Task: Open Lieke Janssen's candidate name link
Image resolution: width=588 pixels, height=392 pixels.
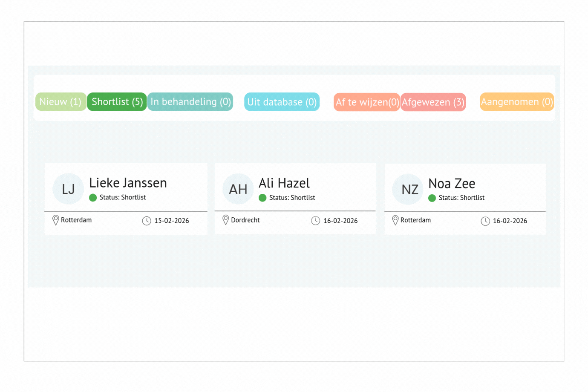Action: (128, 183)
